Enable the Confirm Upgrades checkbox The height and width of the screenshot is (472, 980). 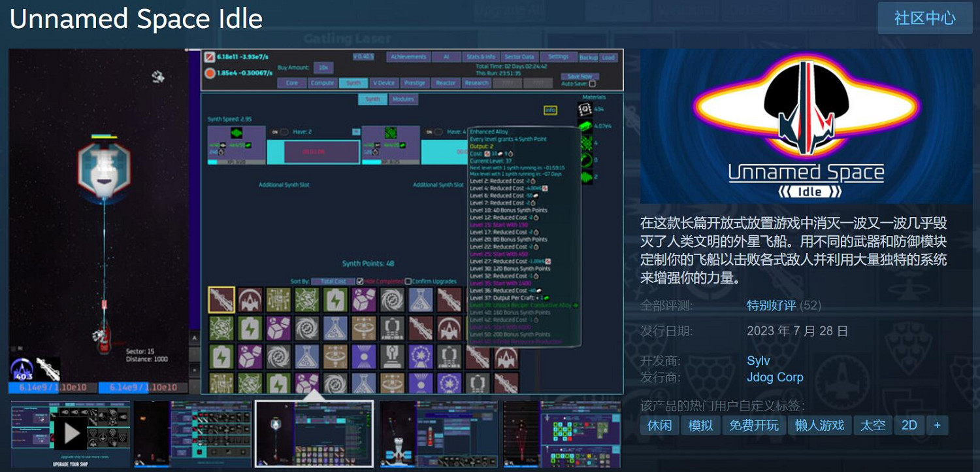[408, 282]
